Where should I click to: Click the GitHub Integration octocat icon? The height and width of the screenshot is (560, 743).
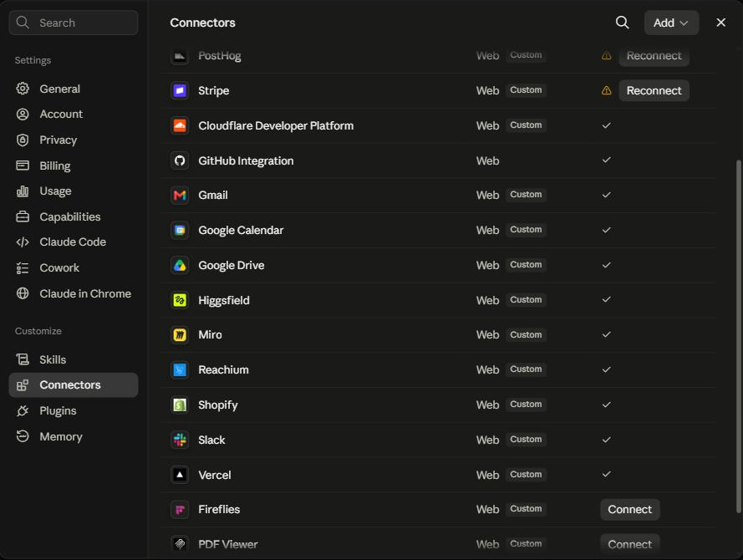click(x=180, y=160)
